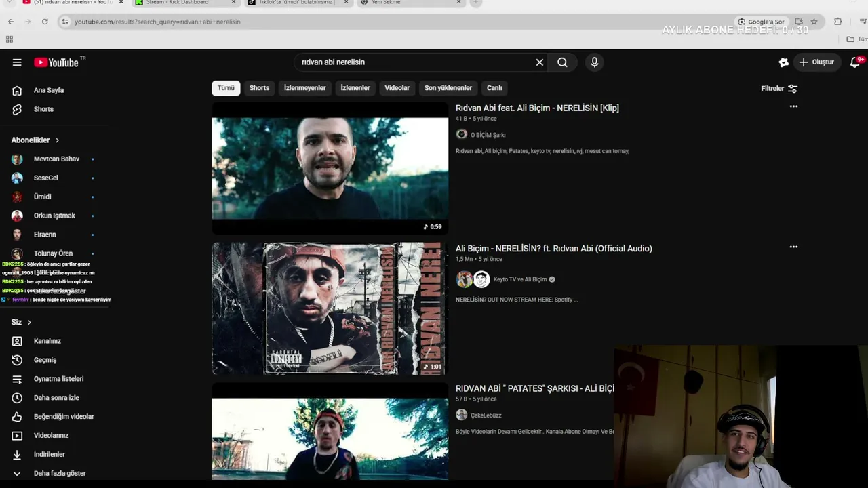Open Elraenn channel avatar
The image size is (868, 488).
(17, 235)
